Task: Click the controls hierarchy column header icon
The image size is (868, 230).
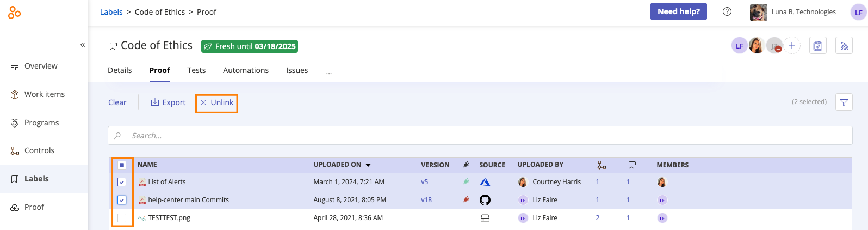Action: point(602,165)
